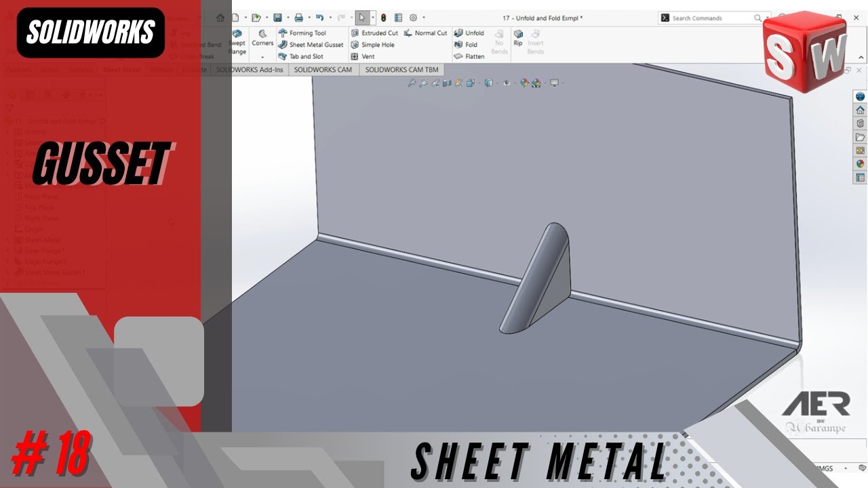
Task: Expand the Save dropdown arrow
Action: (x=288, y=18)
